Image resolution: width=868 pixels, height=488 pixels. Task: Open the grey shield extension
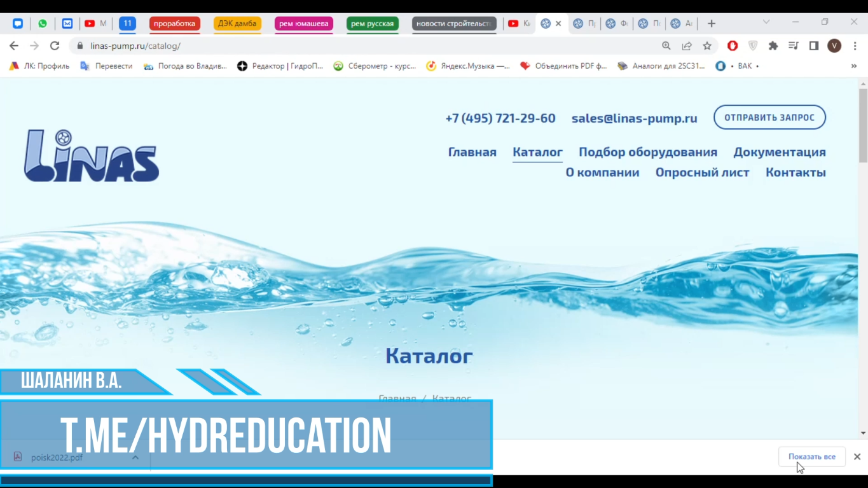753,46
